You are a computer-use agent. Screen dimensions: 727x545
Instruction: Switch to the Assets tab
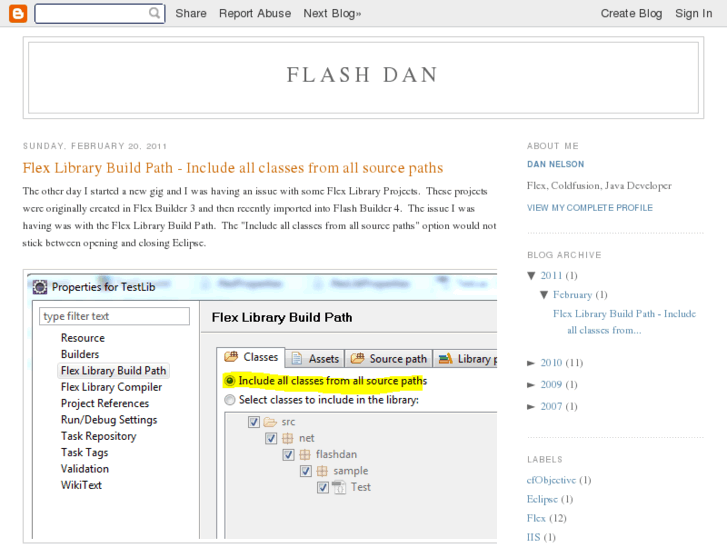315,359
